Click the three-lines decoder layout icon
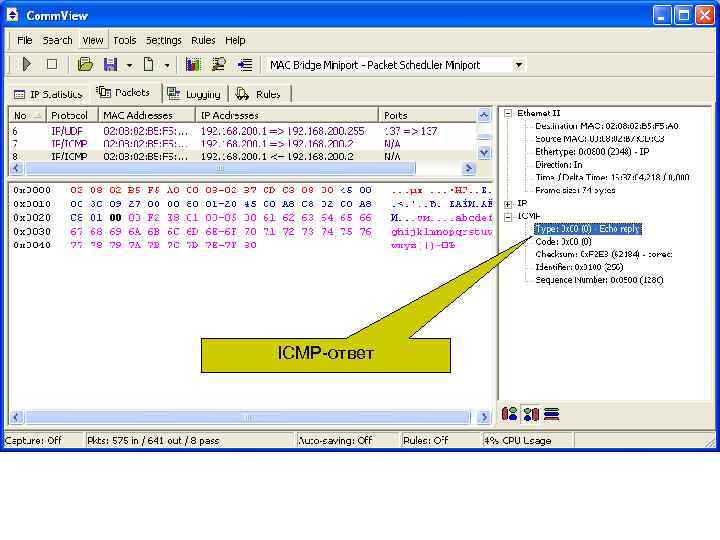The height and width of the screenshot is (540, 720). 551,414
